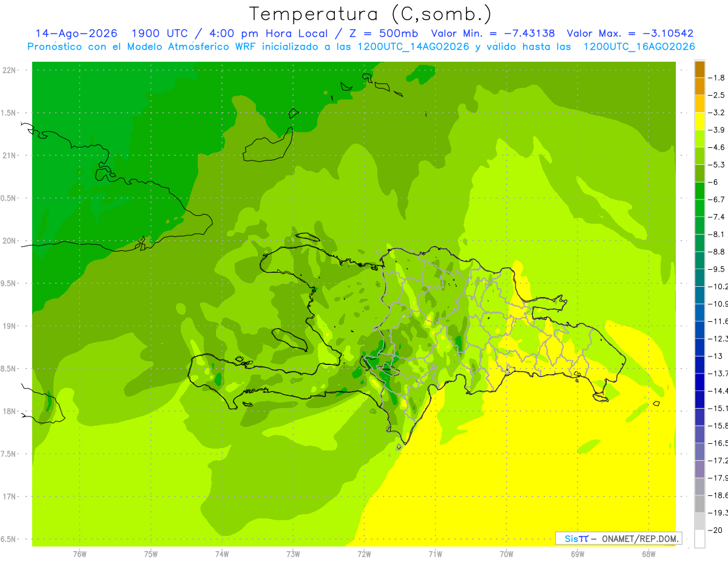Click the "74W" longitude label
This screenshot has height=562, width=728.
[222, 554]
